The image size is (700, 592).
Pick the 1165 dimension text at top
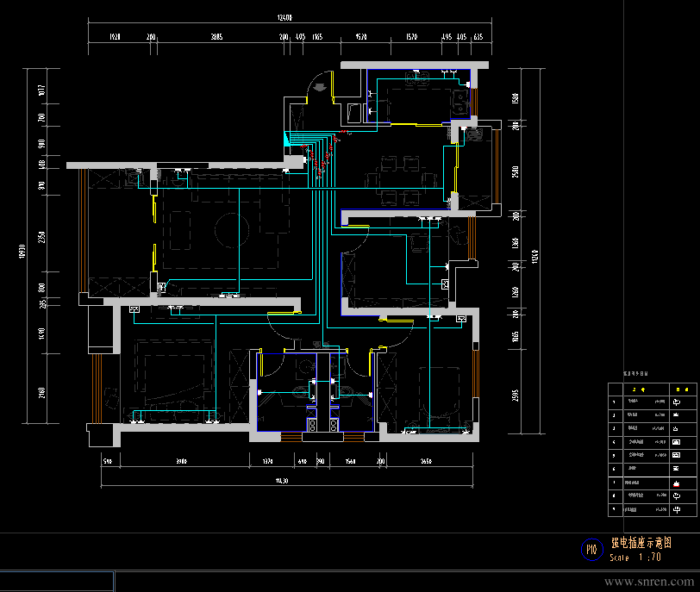tap(317, 36)
